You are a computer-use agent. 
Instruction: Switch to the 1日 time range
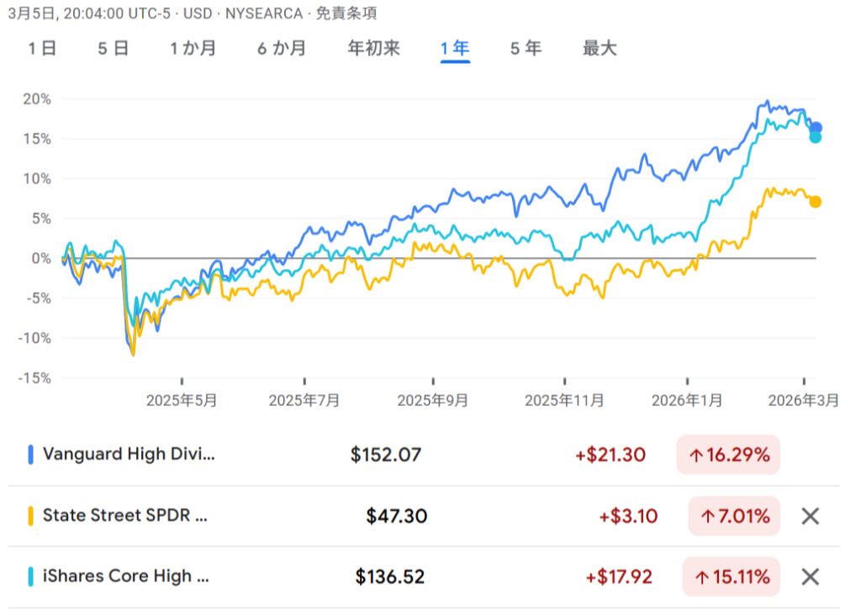pyautogui.click(x=42, y=48)
